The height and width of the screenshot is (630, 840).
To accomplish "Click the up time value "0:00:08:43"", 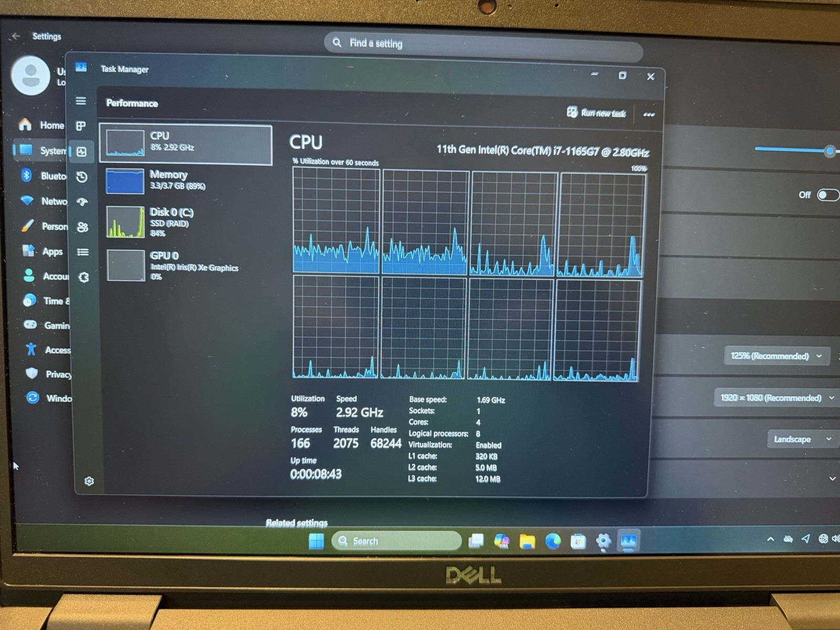I will click(316, 474).
